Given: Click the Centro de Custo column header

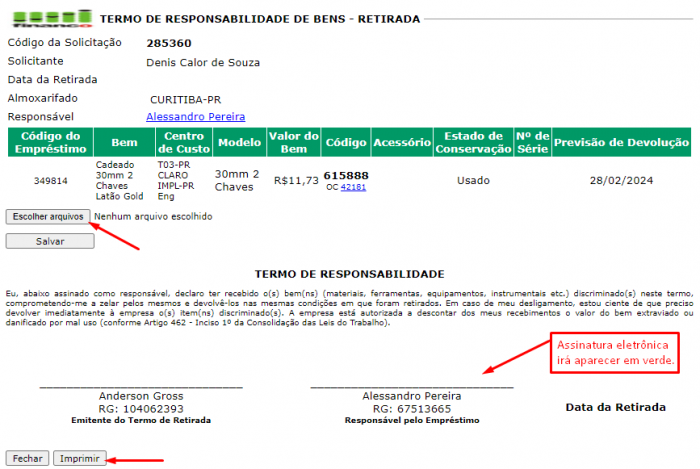Looking at the screenshot, I should (x=183, y=142).
